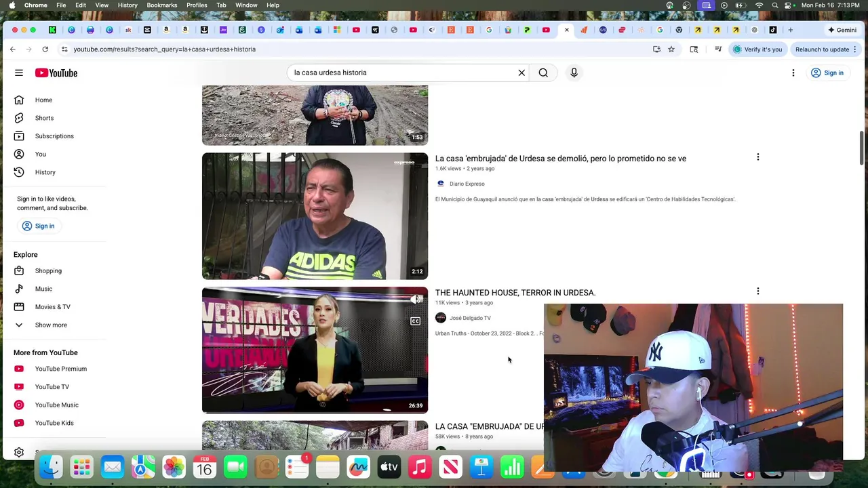Go to the YouTube logo home link
This screenshot has width=868, height=488.
56,73
